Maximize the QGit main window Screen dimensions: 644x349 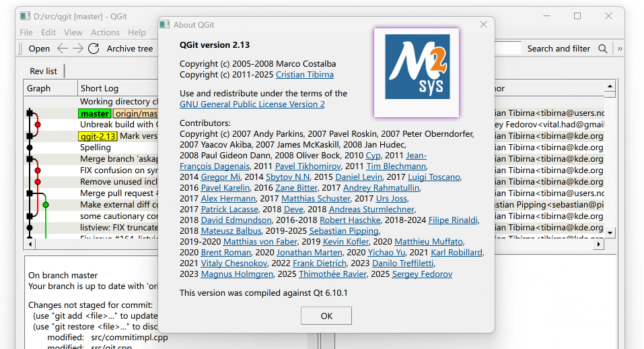click(577, 16)
